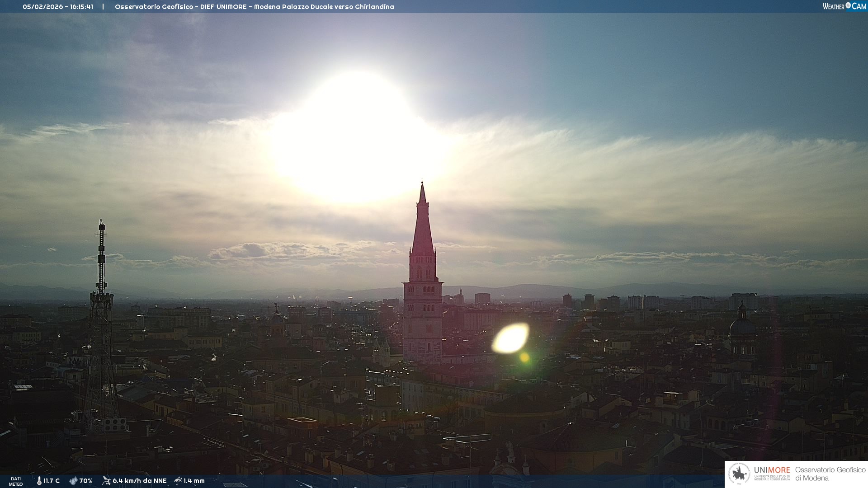The height and width of the screenshot is (488, 868).
Task: Click the rain umbrella icon
Action: [178, 481]
